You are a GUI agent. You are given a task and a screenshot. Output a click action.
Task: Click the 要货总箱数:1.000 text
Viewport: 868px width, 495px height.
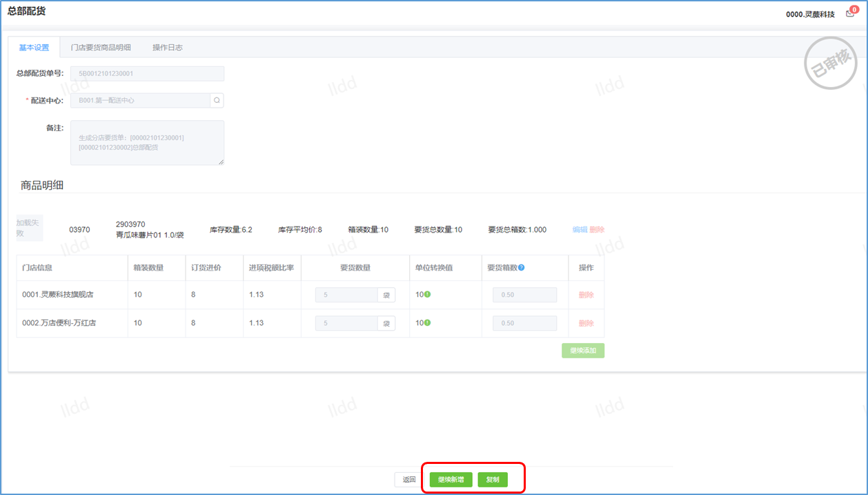[517, 230]
